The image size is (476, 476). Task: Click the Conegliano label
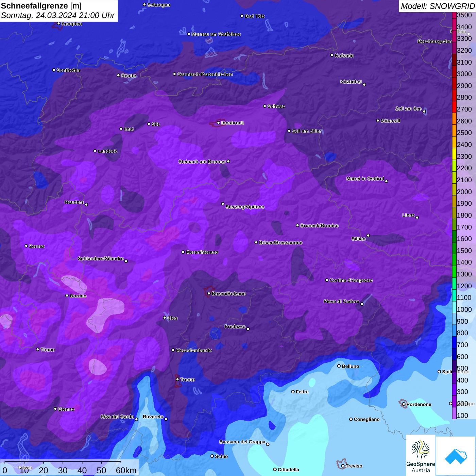click(367, 419)
